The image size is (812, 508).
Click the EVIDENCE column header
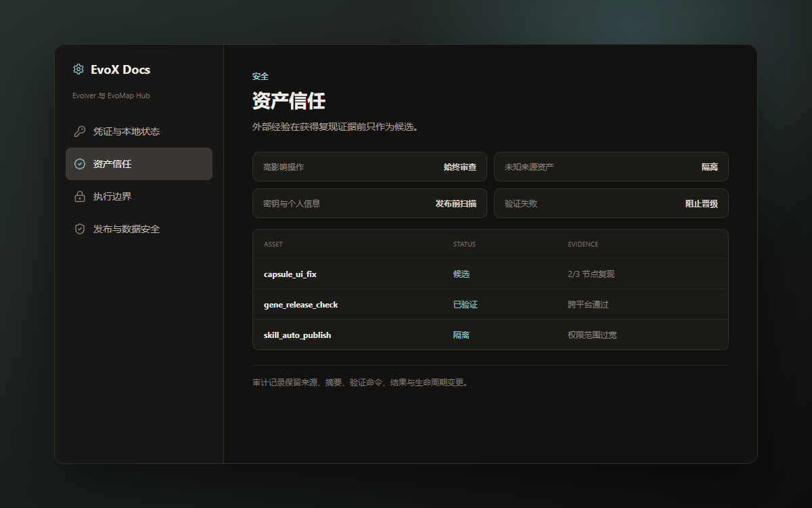583,244
